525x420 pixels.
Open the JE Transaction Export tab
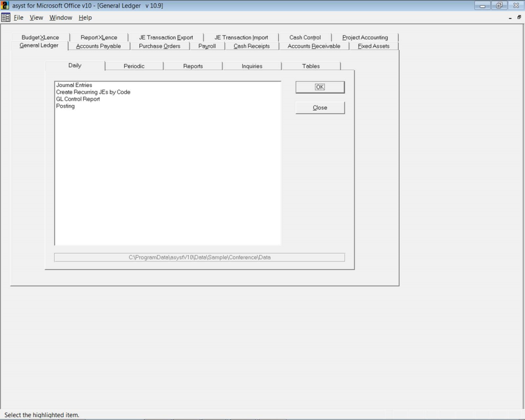click(166, 38)
